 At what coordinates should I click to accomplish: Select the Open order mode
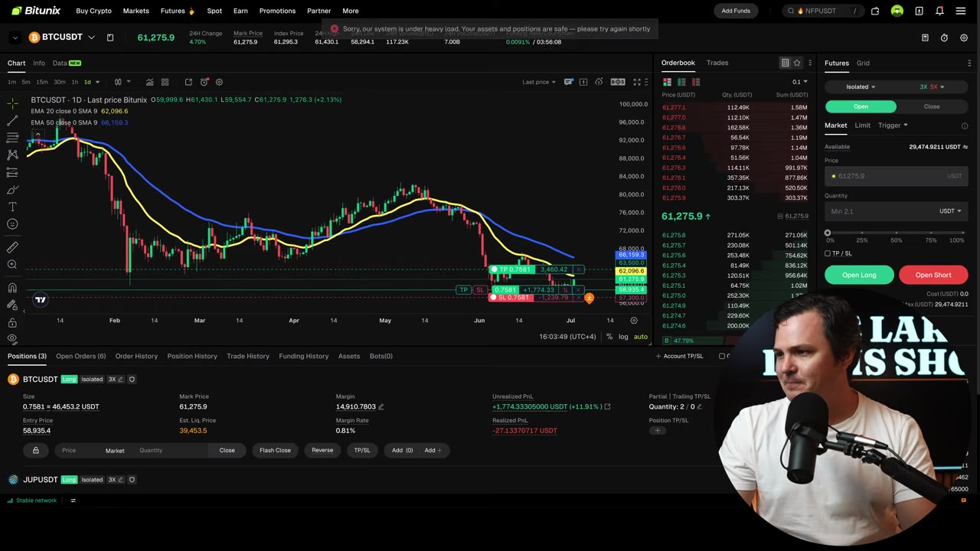click(861, 106)
